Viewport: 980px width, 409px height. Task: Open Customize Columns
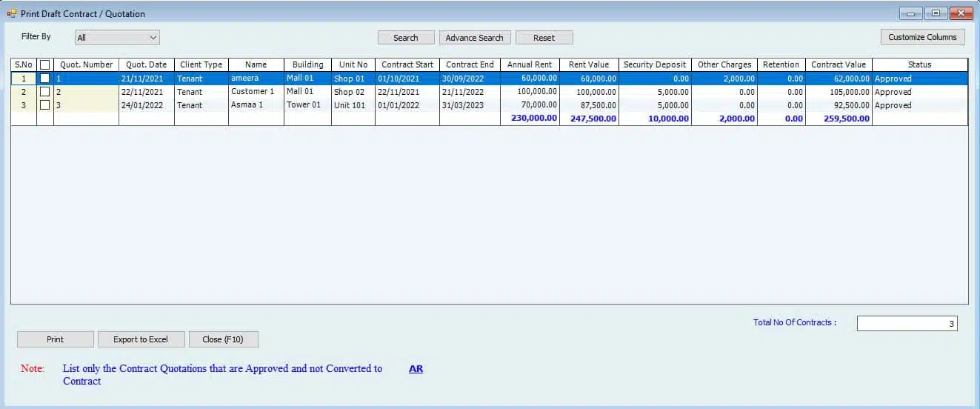(x=922, y=37)
